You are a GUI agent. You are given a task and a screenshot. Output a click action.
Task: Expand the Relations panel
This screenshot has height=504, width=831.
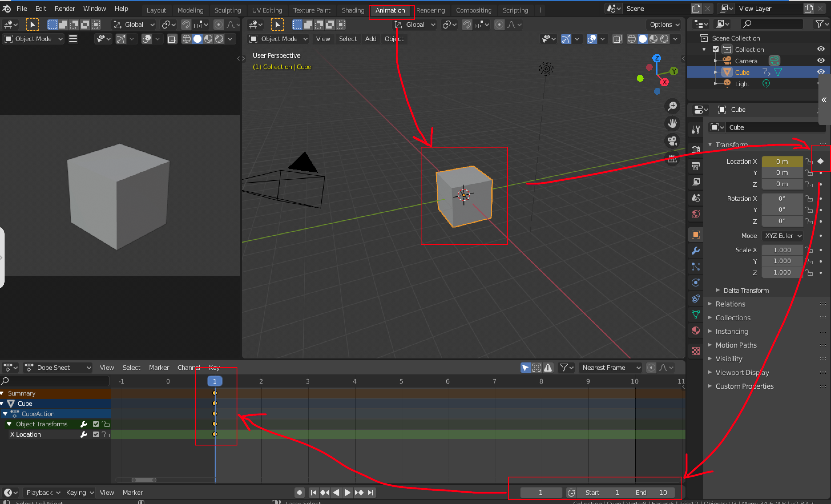tap(730, 304)
